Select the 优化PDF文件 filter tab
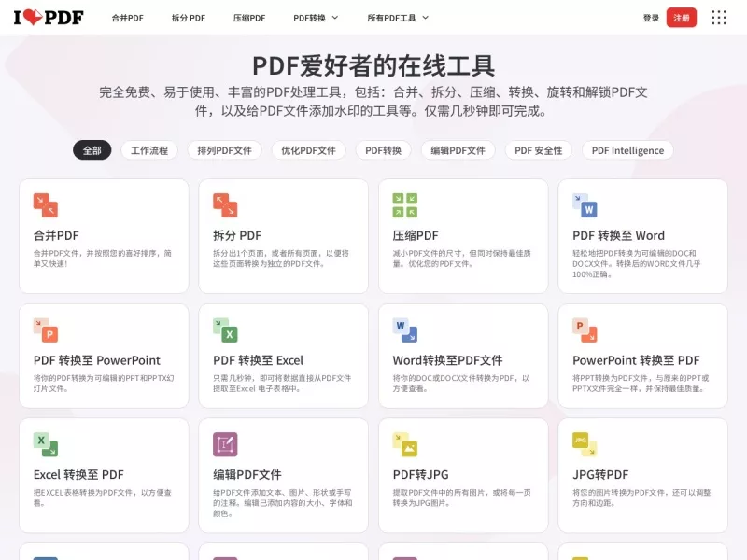 pos(308,150)
